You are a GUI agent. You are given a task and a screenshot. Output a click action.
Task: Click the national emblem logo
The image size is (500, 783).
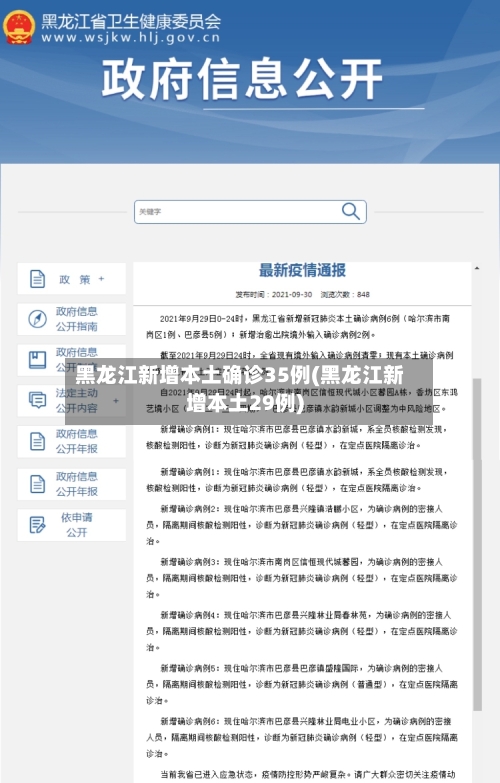tap(19, 27)
